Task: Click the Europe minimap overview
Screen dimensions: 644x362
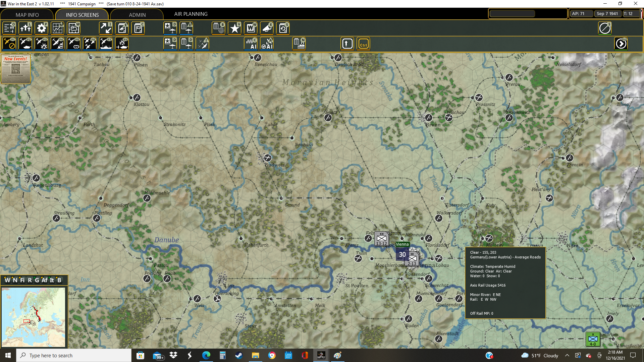Action: [34, 317]
